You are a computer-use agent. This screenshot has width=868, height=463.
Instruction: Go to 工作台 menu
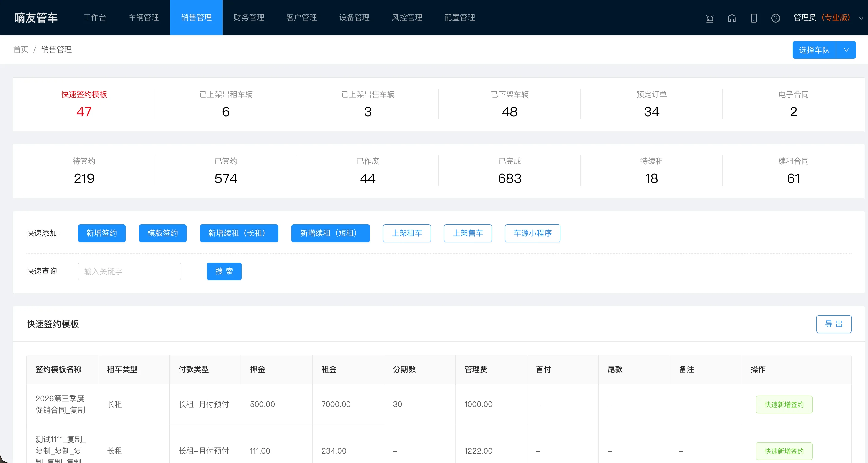tap(95, 17)
